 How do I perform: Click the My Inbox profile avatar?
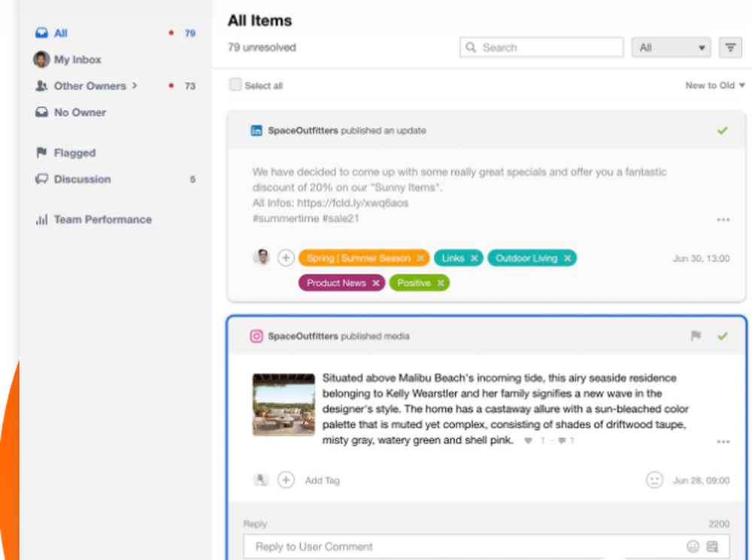tap(41, 59)
